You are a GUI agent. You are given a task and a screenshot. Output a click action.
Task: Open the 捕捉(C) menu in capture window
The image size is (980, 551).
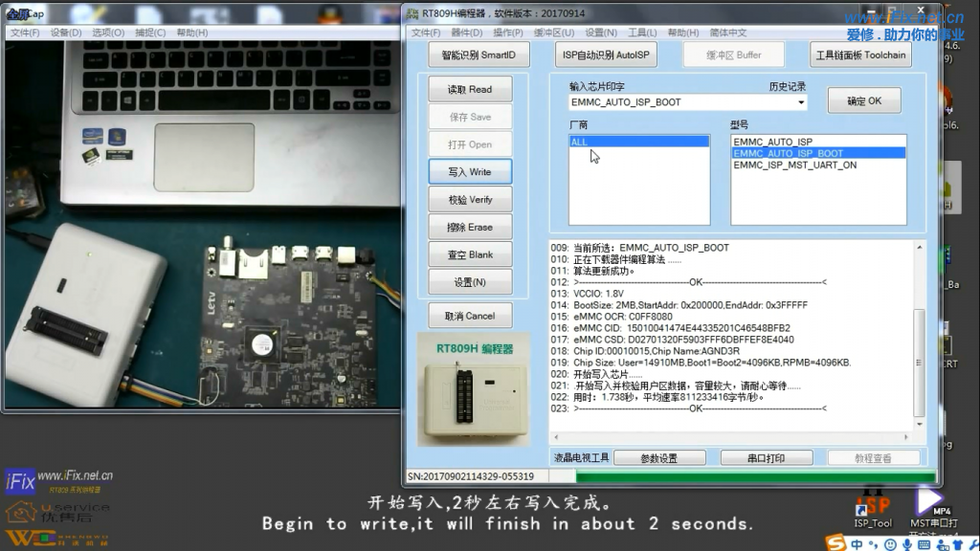click(150, 33)
